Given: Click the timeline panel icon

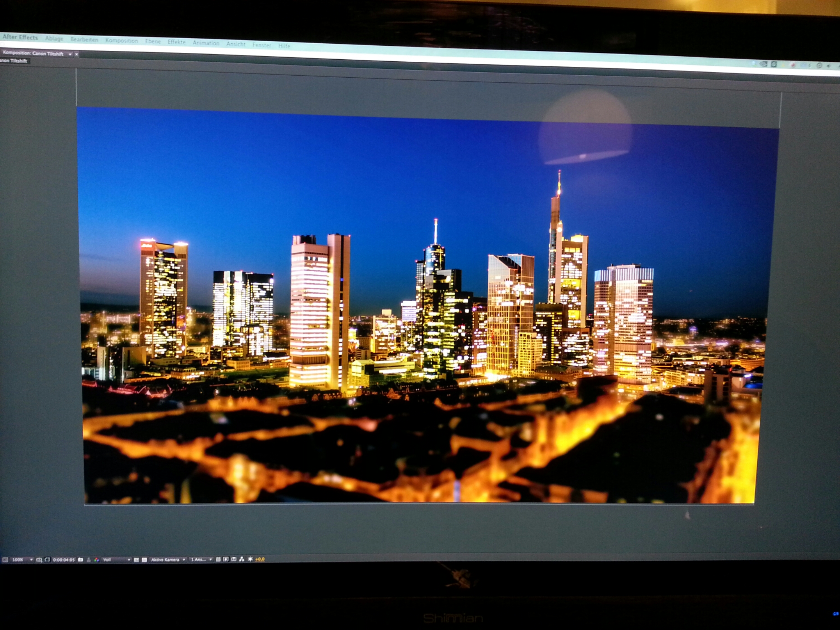Looking at the screenshot, I should point(234,559).
